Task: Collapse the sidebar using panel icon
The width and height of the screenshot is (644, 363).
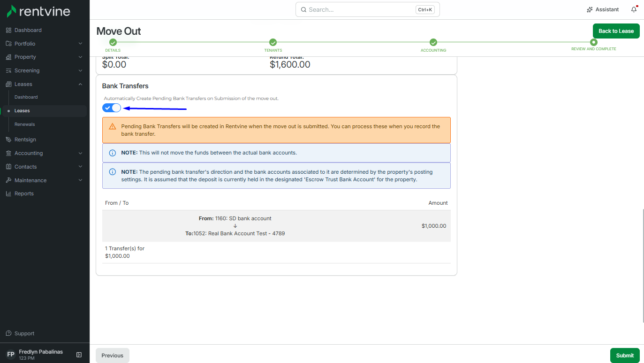Action: (x=79, y=355)
